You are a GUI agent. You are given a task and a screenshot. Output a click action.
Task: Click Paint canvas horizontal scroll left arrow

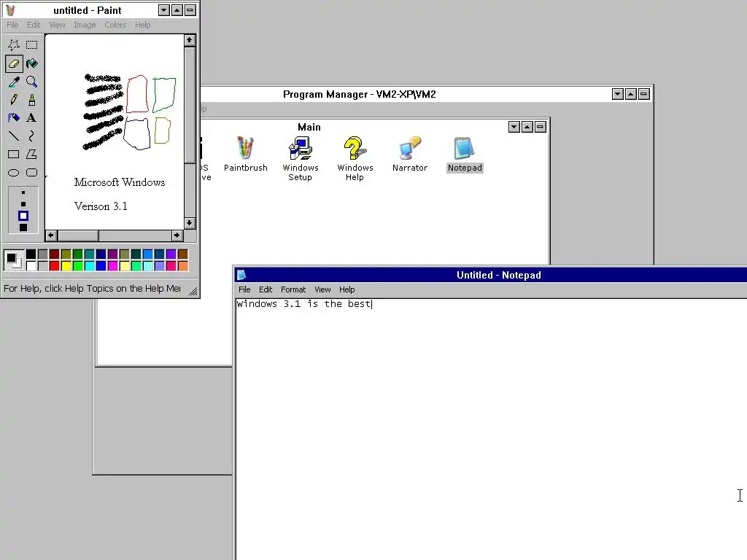(51, 236)
